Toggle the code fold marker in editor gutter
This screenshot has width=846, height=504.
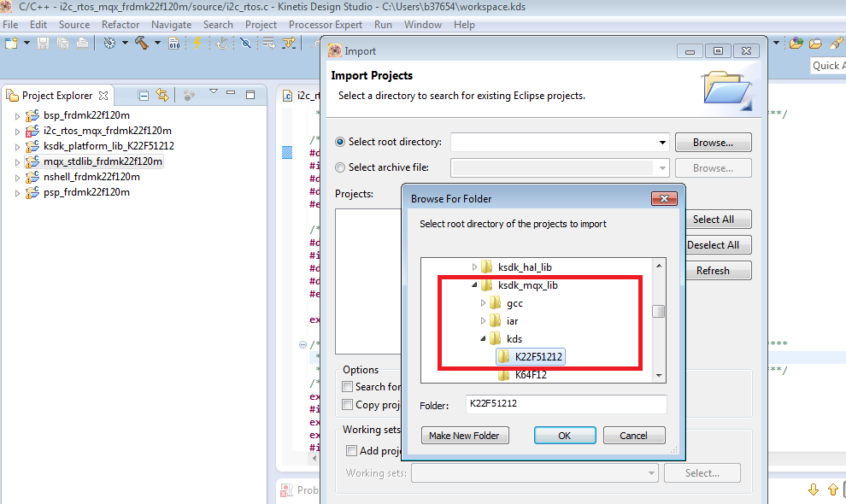click(x=303, y=344)
